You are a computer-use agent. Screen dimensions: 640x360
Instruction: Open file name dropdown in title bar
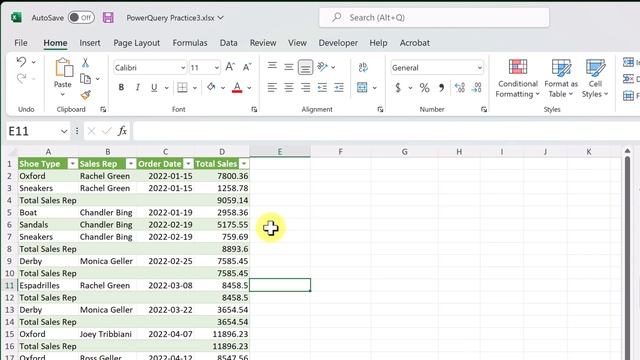(221, 18)
